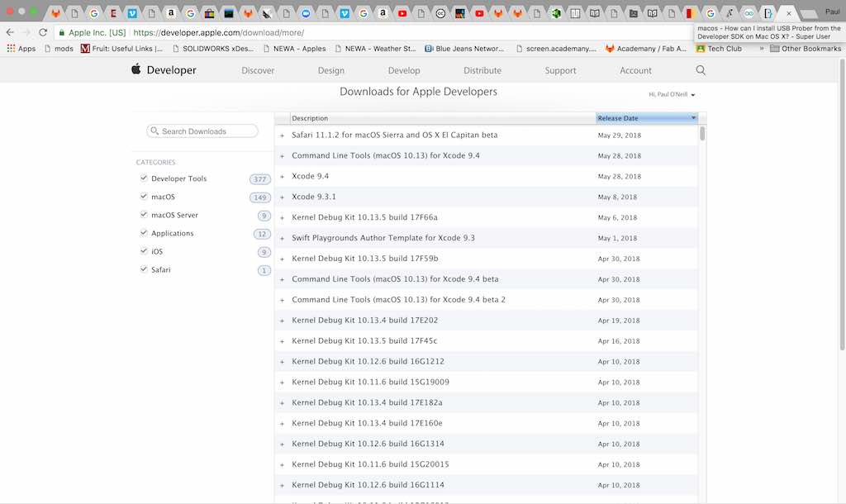
Task: Expand Swift Playgrounds Author Template row
Action: 282,238
